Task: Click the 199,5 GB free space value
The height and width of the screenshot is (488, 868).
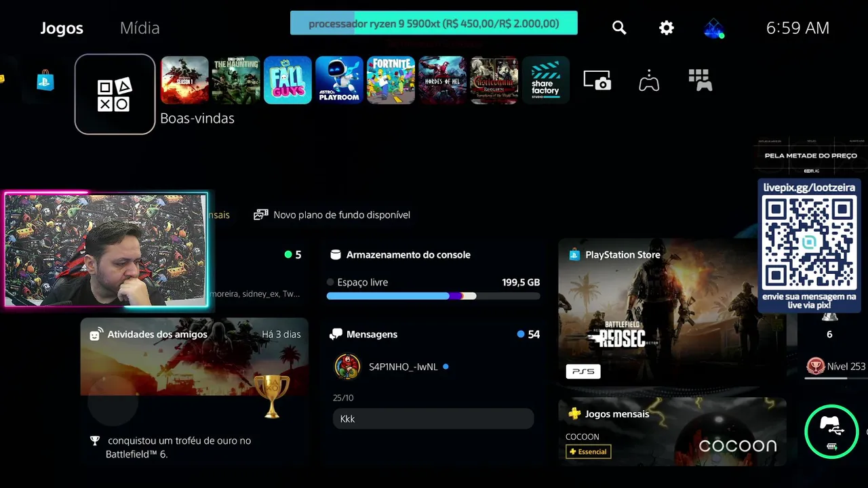Action: 521,282
